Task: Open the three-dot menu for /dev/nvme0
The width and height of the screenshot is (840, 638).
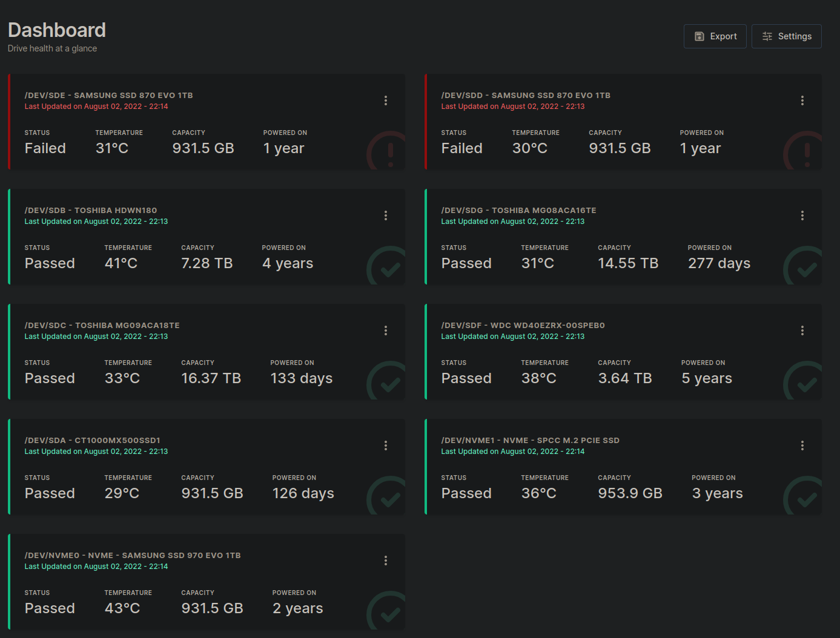Action: (386, 561)
